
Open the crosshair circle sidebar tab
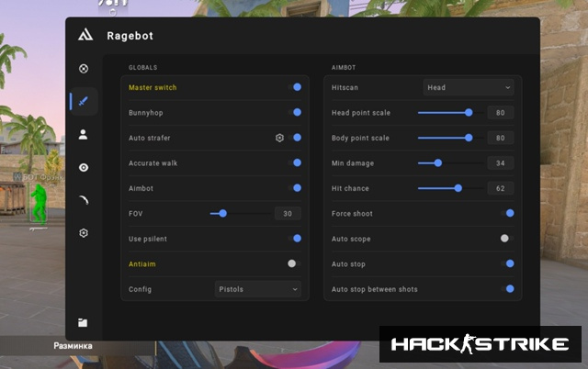pyautogui.click(x=84, y=68)
